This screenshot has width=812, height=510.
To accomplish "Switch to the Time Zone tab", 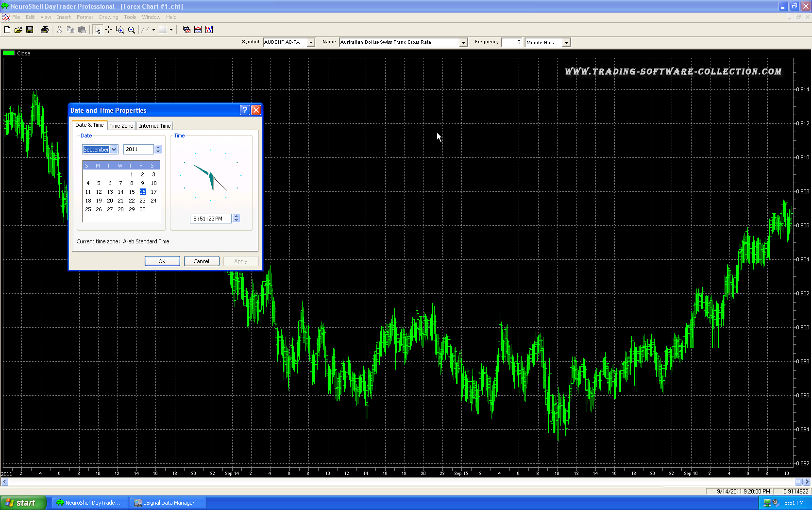I will [121, 126].
